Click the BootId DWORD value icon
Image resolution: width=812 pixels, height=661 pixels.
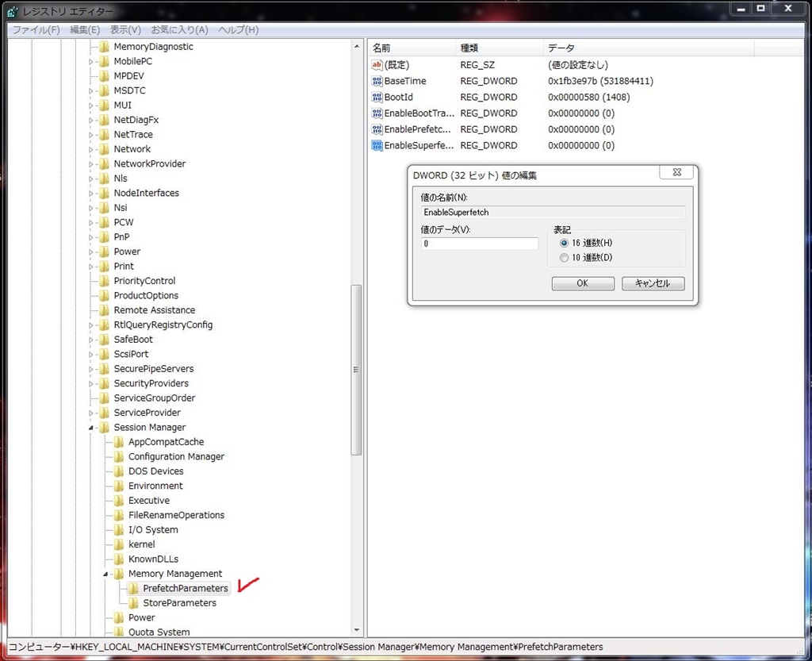tap(377, 97)
